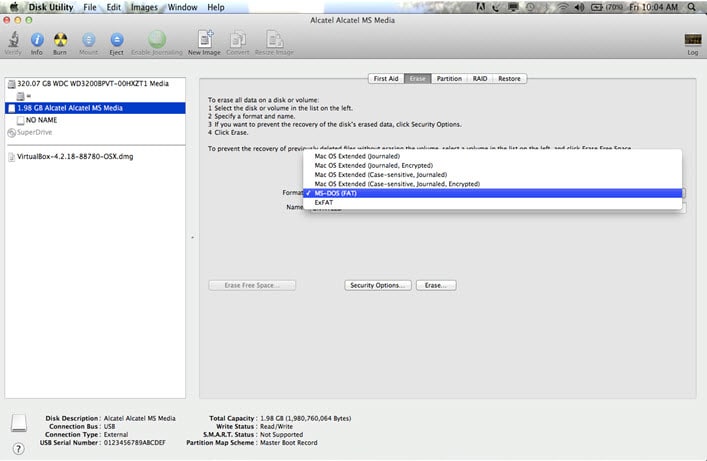Select 1.98 GB Alcatel MS Media disk
This screenshot has height=461, width=707.
95,108
